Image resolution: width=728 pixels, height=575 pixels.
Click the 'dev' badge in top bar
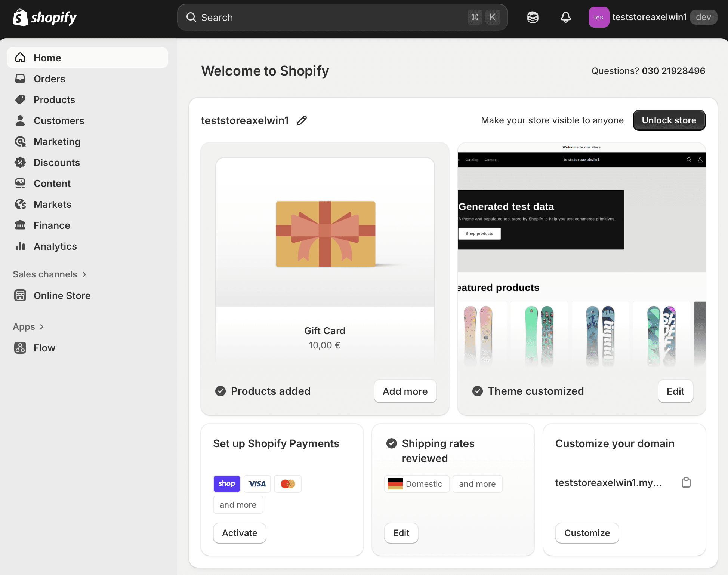tap(703, 17)
